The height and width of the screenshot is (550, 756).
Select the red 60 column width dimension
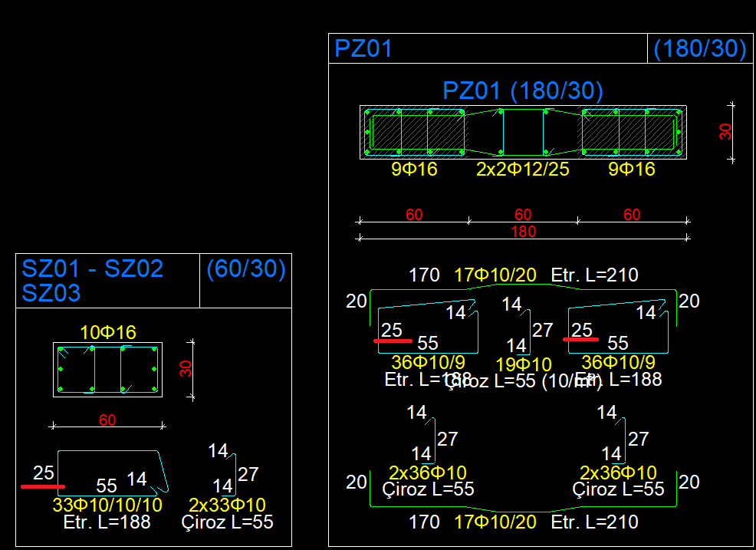[107, 420]
